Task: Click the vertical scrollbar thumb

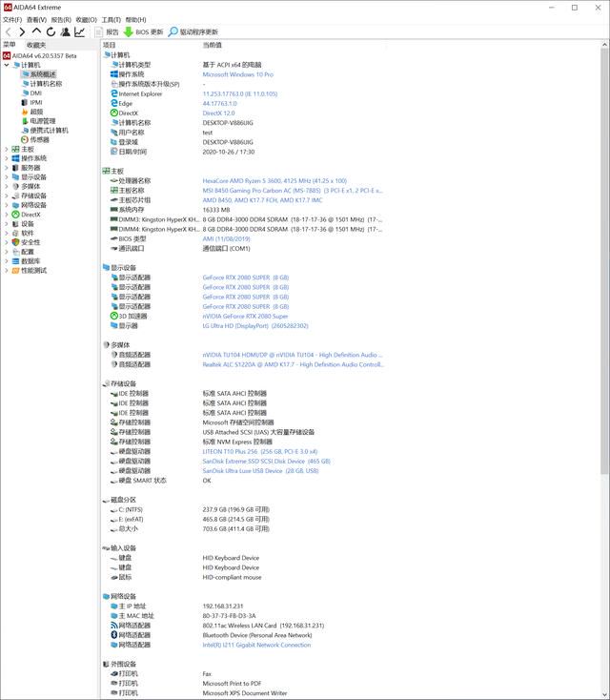Action: point(604,261)
